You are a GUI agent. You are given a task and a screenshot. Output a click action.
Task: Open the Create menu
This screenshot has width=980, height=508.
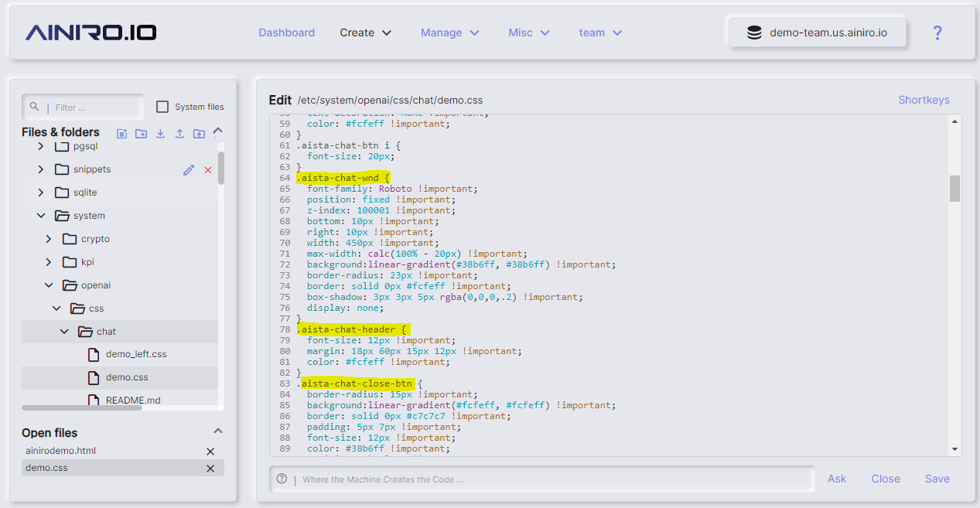click(x=366, y=32)
